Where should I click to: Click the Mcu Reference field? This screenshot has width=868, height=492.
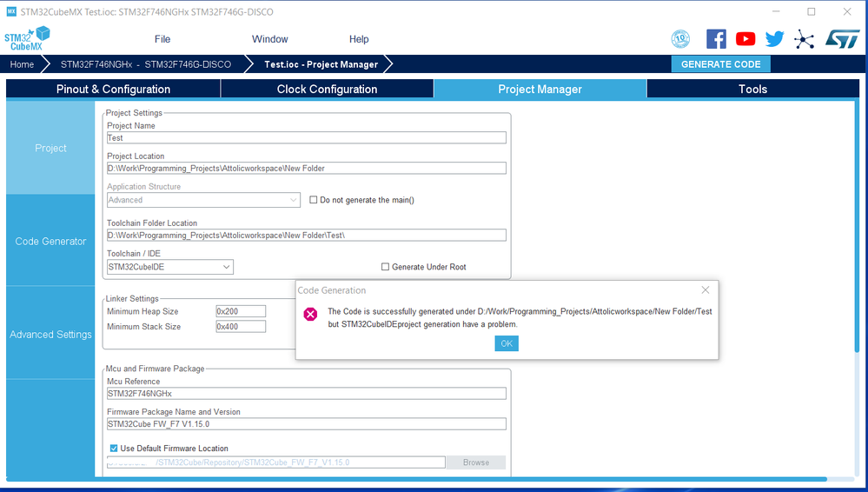(x=306, y=394)
